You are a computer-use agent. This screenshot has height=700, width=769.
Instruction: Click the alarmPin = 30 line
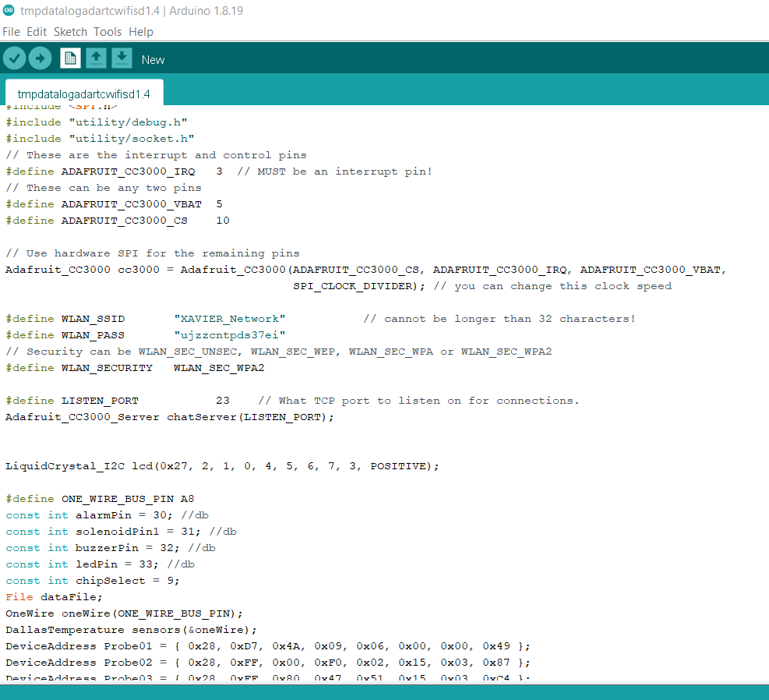[107, 515]
